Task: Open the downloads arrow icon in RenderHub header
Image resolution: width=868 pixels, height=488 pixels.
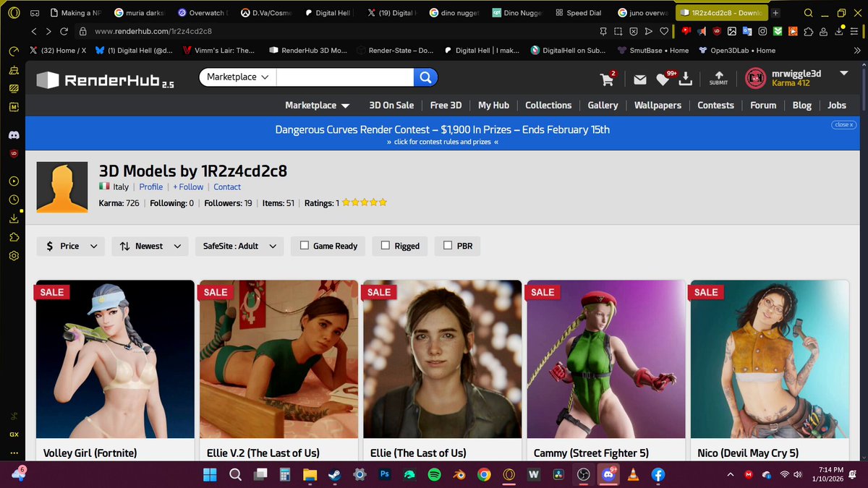Action: coord(686,79)
